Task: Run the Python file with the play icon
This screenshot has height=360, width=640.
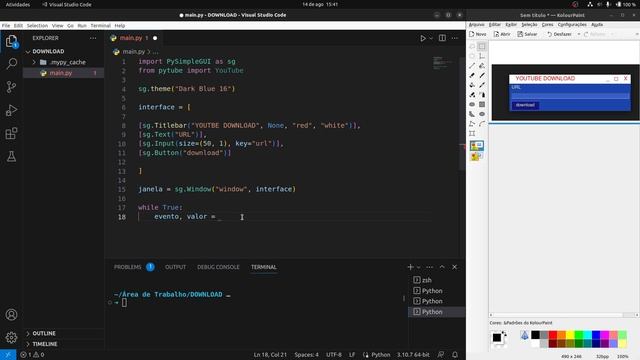Action: coord(423,38)
